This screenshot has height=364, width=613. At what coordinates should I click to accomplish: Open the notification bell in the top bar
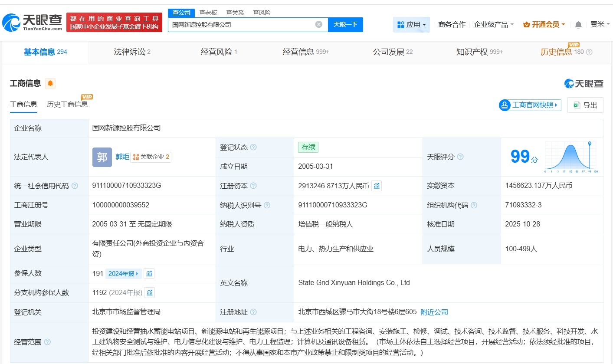pyautogui.click(x=578, y=25)
